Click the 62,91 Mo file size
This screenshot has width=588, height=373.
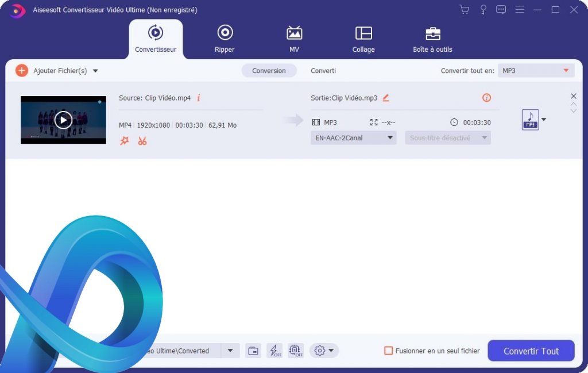[x=222, y=125]
